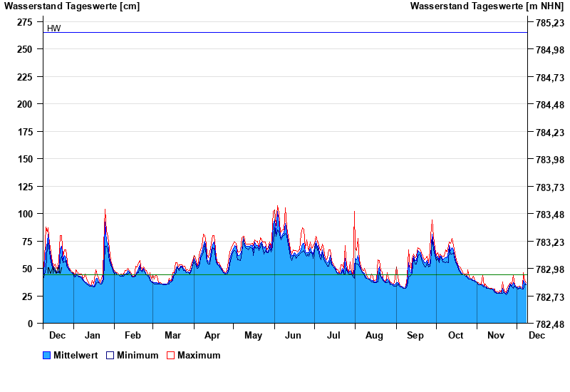Click the 100 tick on left axis
The height and width of the screenshot is (392, 570).
[x=25, y=214]
